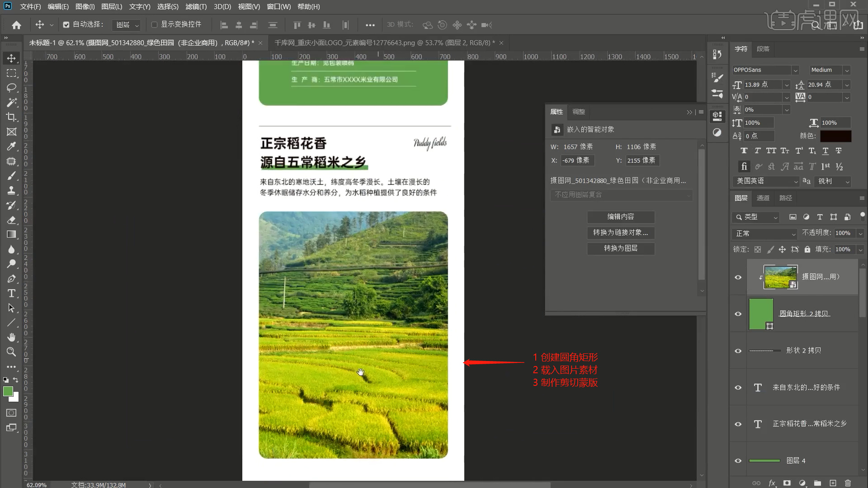Add a layer mask
The width and height of the screenshot is (868, 488).
[x=787, y=483]
